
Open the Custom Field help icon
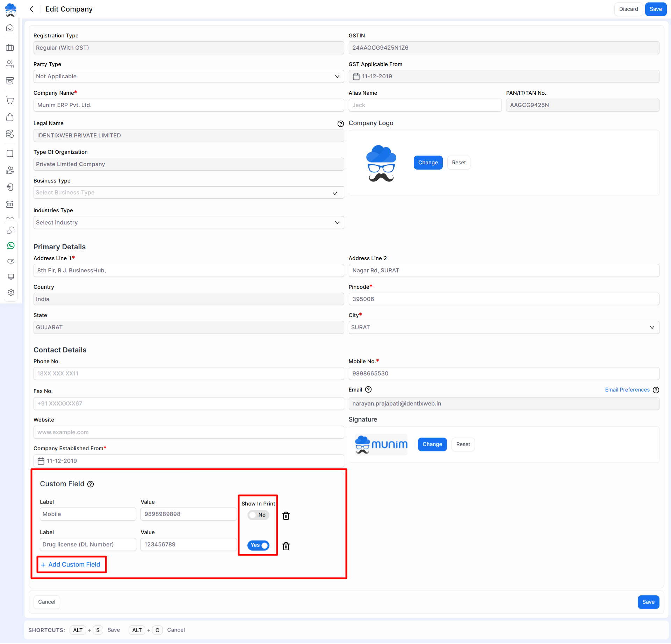pos(91,484)
